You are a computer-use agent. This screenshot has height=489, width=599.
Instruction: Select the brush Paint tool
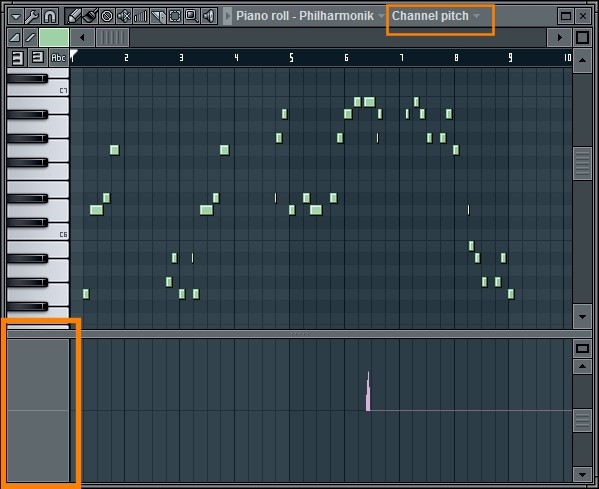point(90,16)
